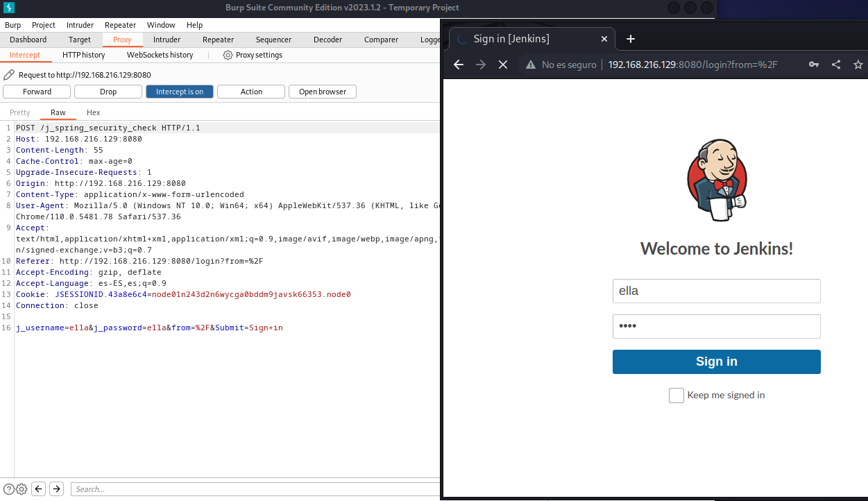Click the Jenkins username field containing ella
This screenshot has width=868, height=501.
(717, 291)
